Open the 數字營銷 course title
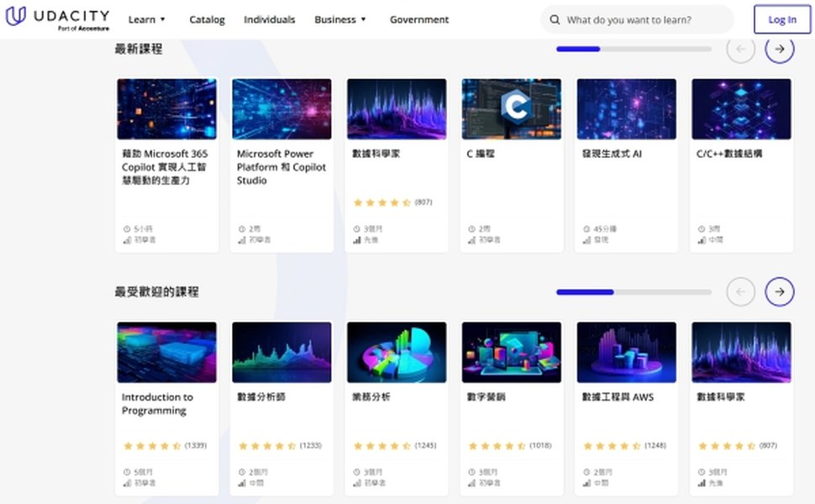Image resolution: width=815 pixels, height=504 pixels. [486, 397]
